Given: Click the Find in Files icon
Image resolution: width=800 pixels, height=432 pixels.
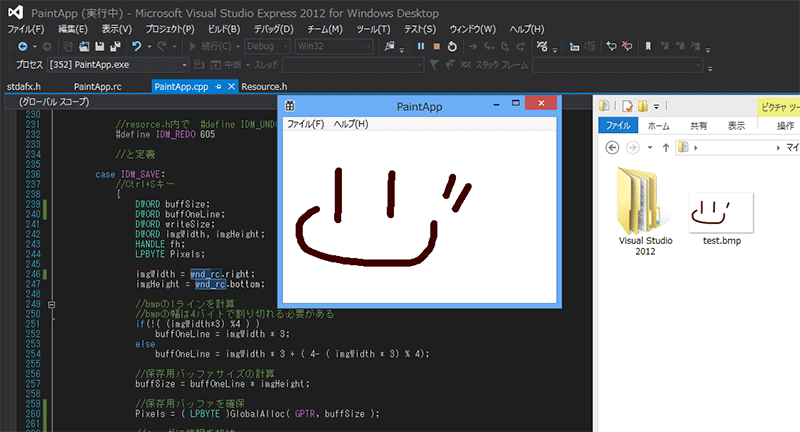Looking at the screenshot, I should pos(389,46).
